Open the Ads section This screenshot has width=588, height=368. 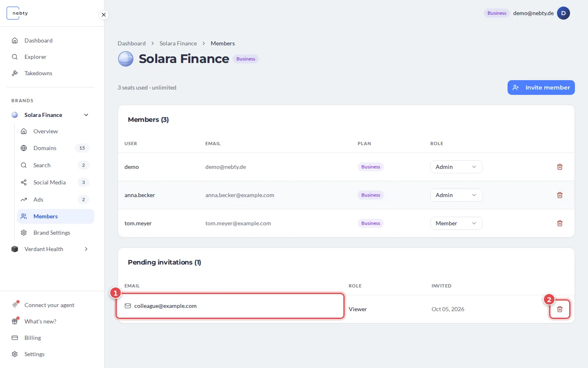point(56,200)
